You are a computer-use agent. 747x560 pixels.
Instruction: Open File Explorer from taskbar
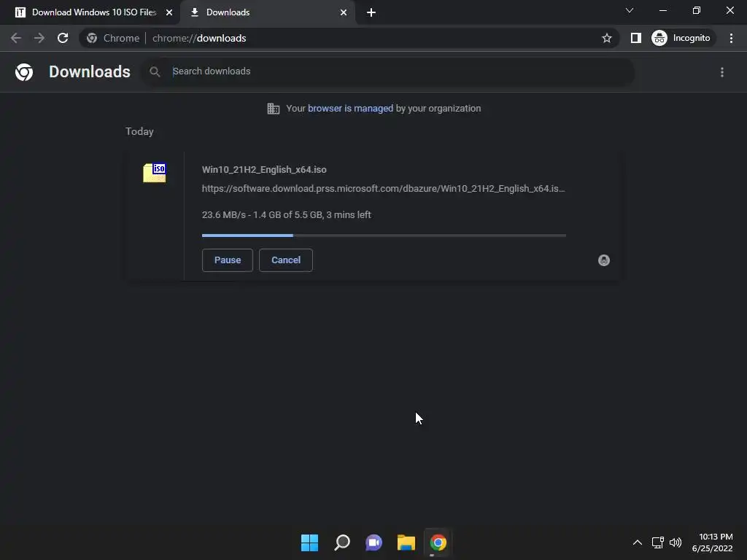(406, 542)
